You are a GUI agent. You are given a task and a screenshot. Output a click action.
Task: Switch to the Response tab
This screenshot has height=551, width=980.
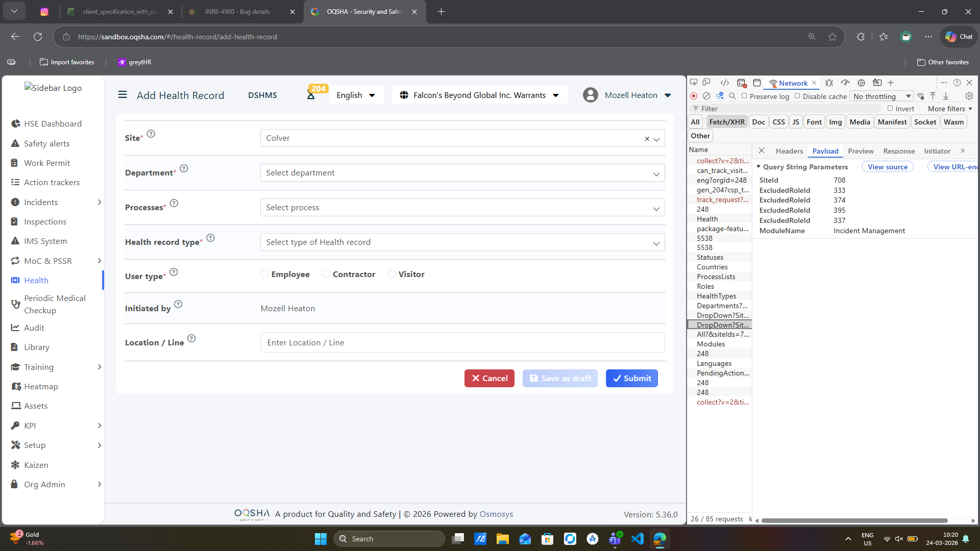click(x=899, y=151)
